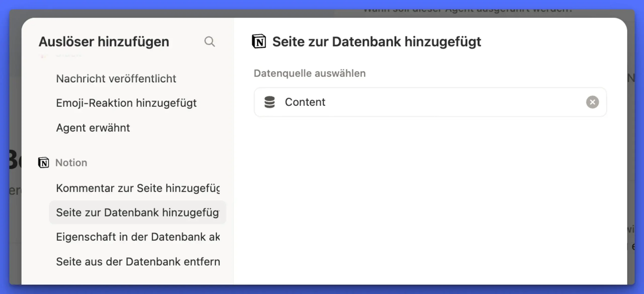Click the word Content in the data source field
The width and height of the screenshot is (644, 294).
click(x=305, y=102)
